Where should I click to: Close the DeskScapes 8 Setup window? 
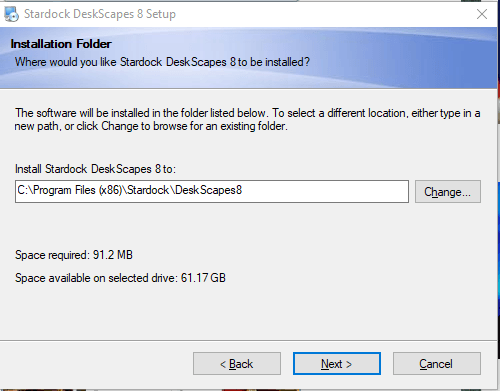482,14
